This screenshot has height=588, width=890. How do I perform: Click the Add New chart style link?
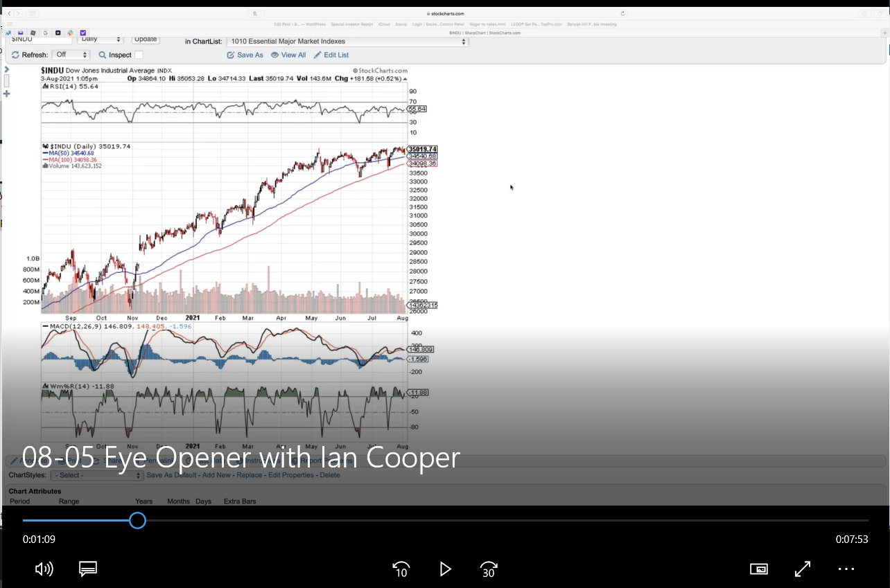(x=216, y=475)
